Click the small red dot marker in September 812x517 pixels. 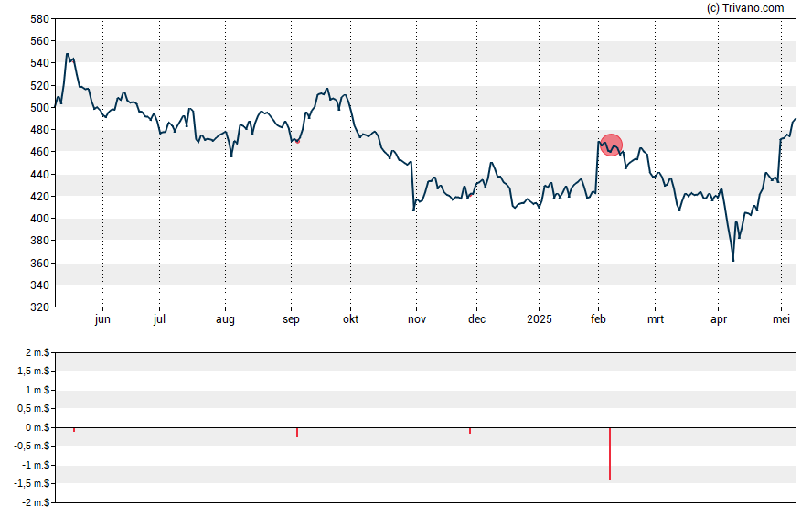point(297,142)
